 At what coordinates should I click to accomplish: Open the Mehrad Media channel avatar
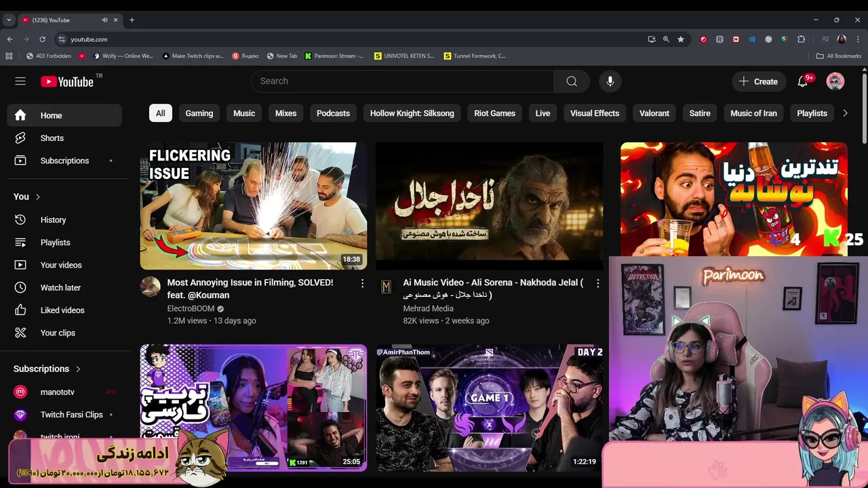coord(386,287)
